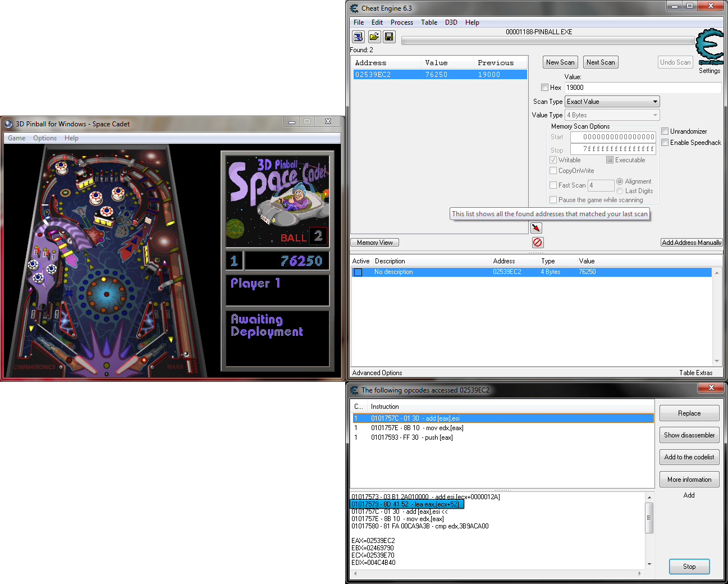The height and width of the screenshot is (584, 728).
Task: Click the 3D Pinball title bar icon
Action: coord(8,124)
